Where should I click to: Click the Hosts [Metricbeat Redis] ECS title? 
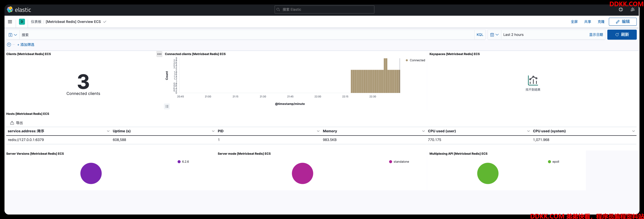[28, 114]
